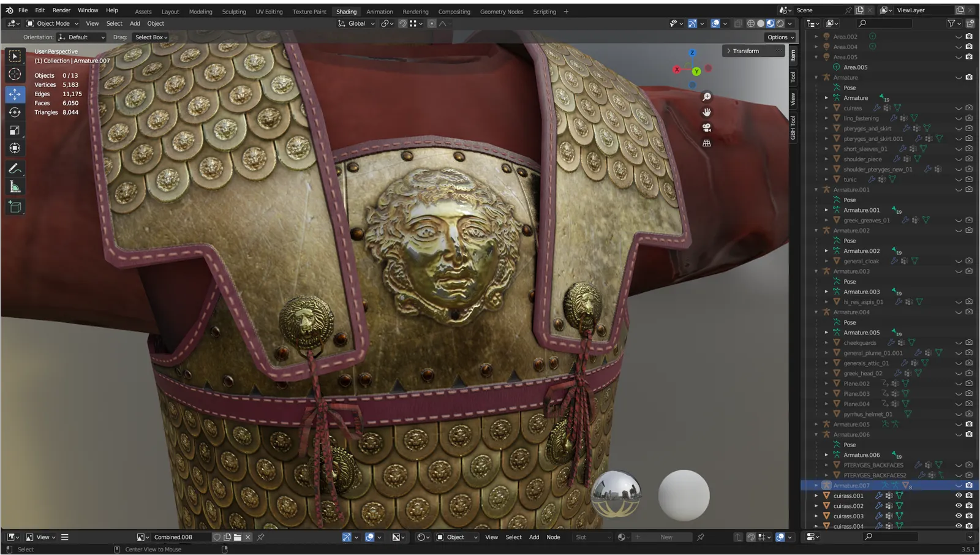Click the outliner search field
Screen dimensions: 980x555
coord(884,23)
